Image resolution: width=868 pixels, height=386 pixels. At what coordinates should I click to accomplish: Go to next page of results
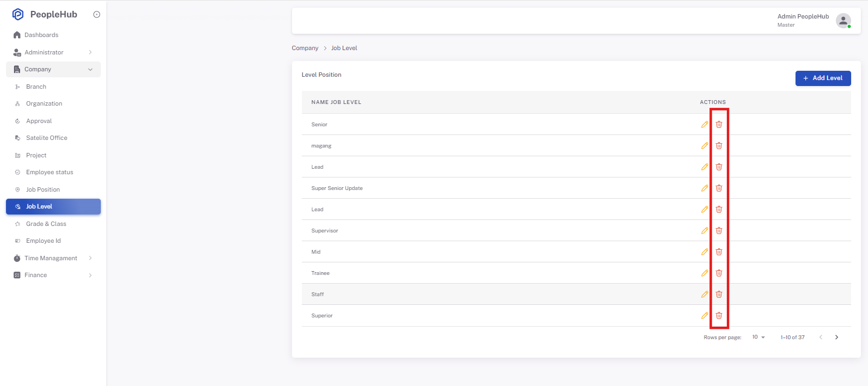(x=836, y=337)
